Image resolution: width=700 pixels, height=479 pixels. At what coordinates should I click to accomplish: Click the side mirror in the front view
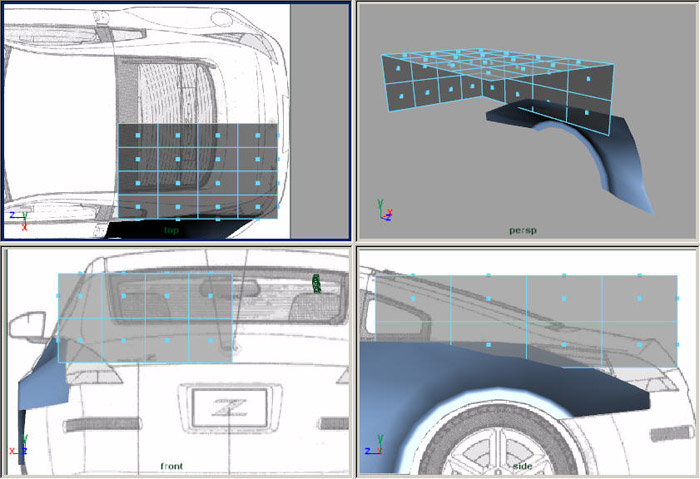[26, 325]
